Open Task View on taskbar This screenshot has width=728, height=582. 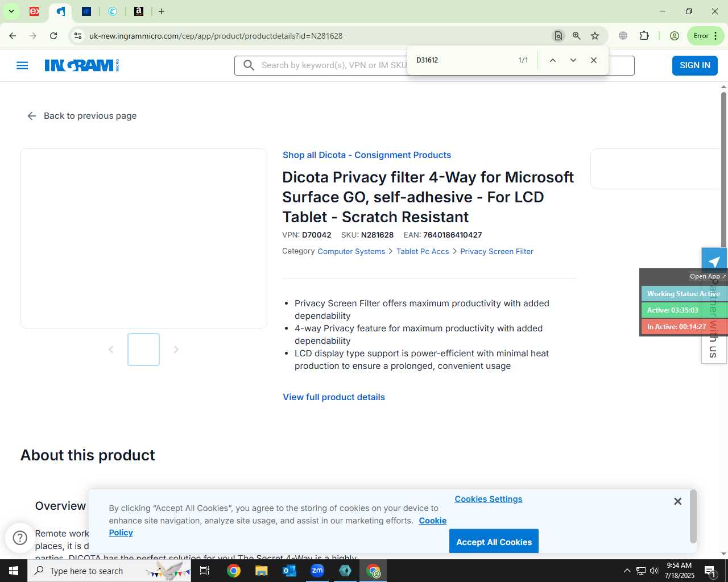205,571
